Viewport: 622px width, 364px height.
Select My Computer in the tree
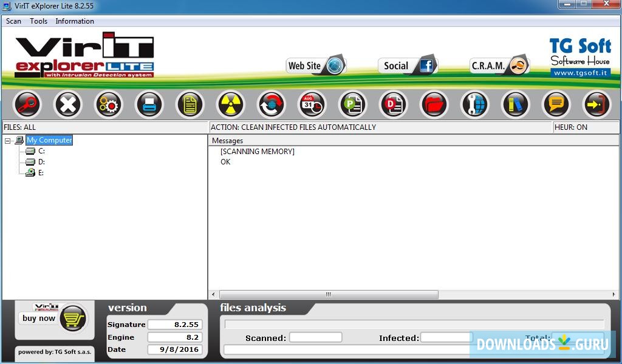(x=49, y=140)
